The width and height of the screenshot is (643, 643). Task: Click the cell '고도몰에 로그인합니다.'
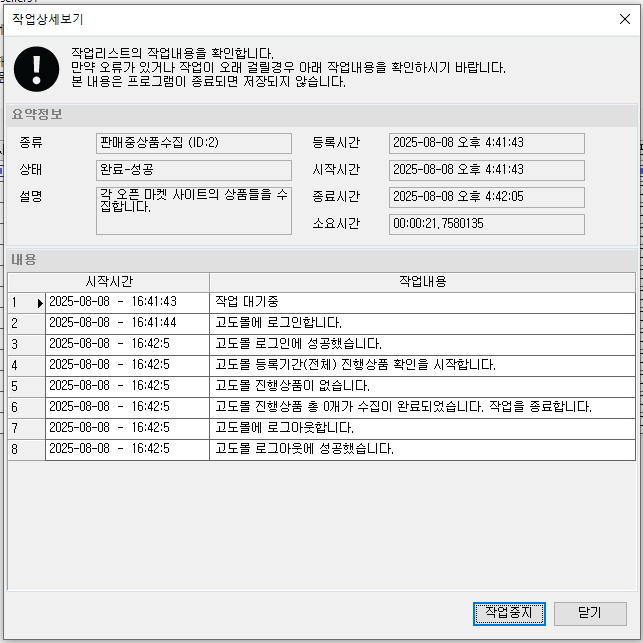point(422,324)
